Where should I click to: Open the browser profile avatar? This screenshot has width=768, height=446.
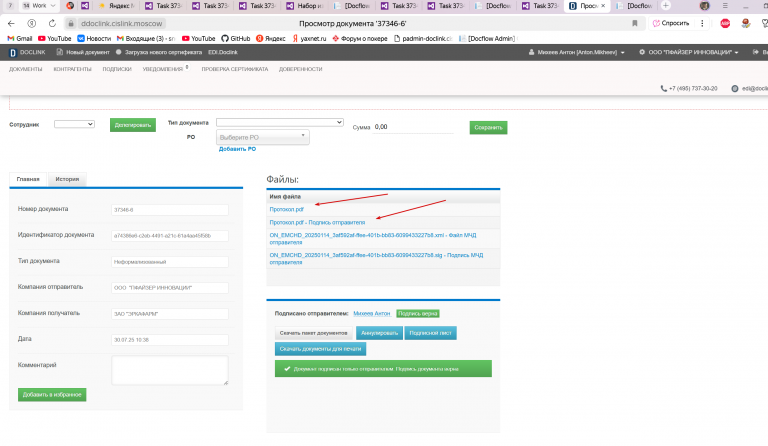click(704, 6)
